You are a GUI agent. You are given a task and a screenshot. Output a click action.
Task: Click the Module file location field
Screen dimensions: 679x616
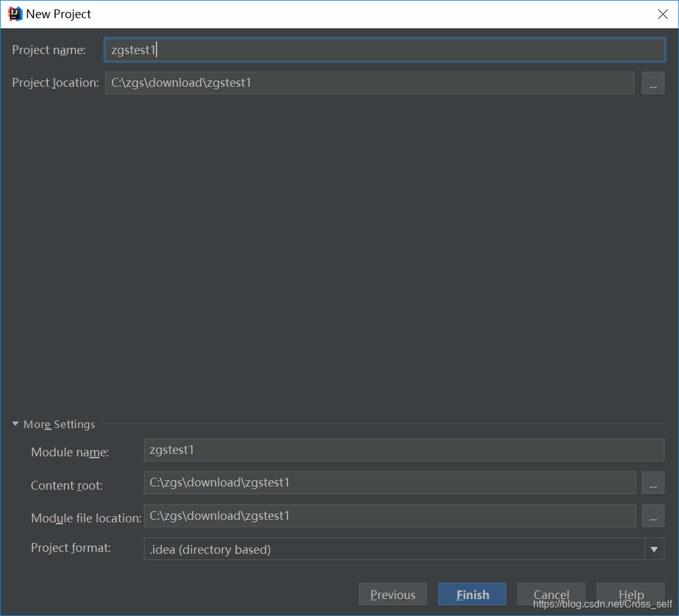click(x=390, y=515)
